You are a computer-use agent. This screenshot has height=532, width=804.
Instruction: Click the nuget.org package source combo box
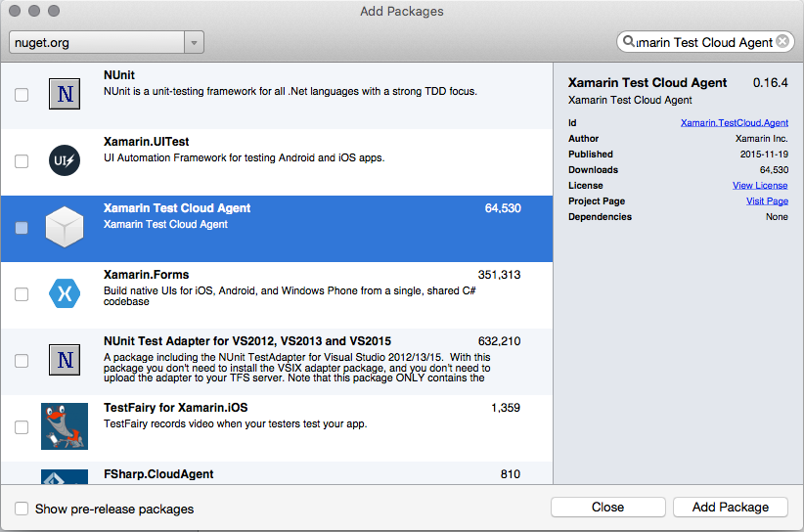pos(107,42)
